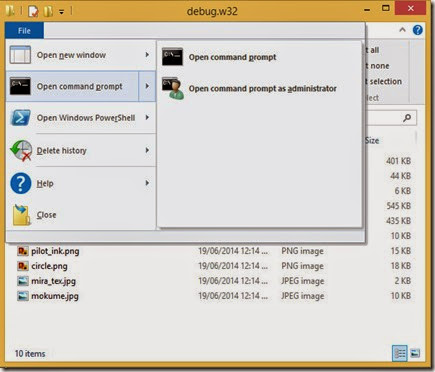Viewport: 435px width, 372px height.
Task: Open the quick access toolbar customize dropdown
Action: click(x=62, y=12)
